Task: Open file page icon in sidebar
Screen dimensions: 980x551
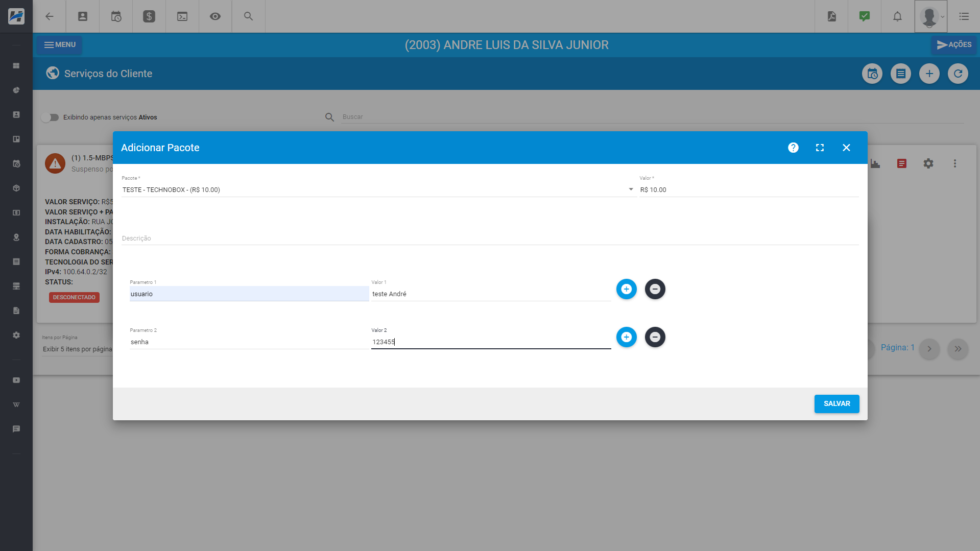Action: 16,311
